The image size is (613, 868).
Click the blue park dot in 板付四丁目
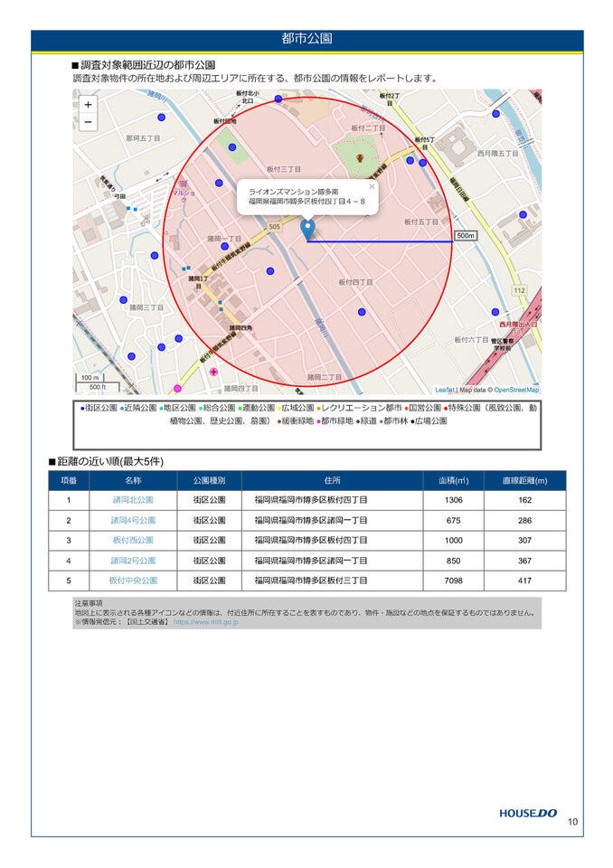click(x=362, y=312)
